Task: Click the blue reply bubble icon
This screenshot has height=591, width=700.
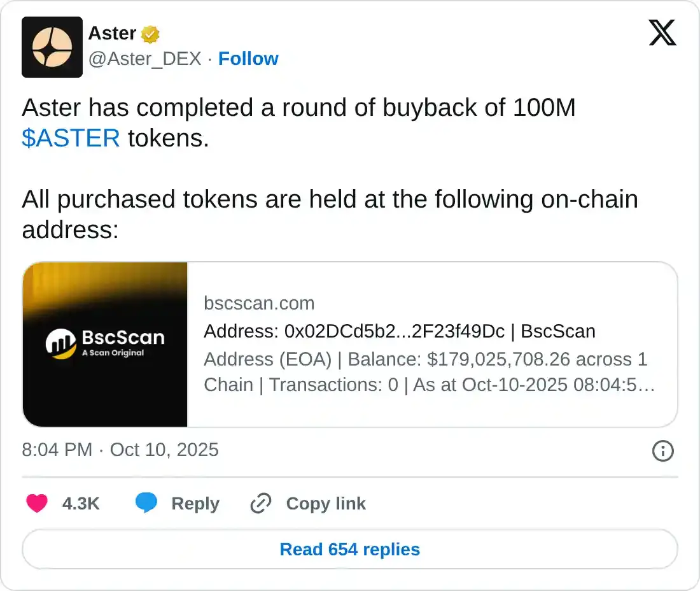Action: tap(146, 503)
